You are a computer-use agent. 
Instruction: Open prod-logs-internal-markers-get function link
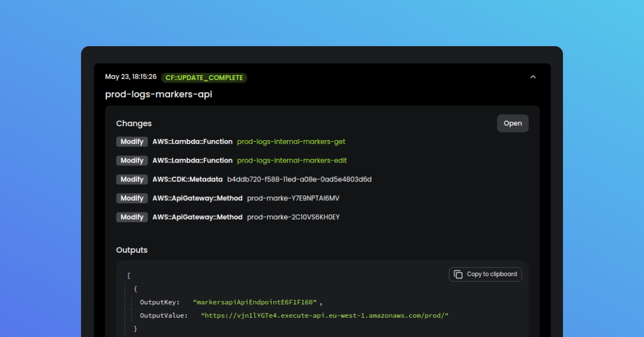pyautogui.click(x=291, y=142)
